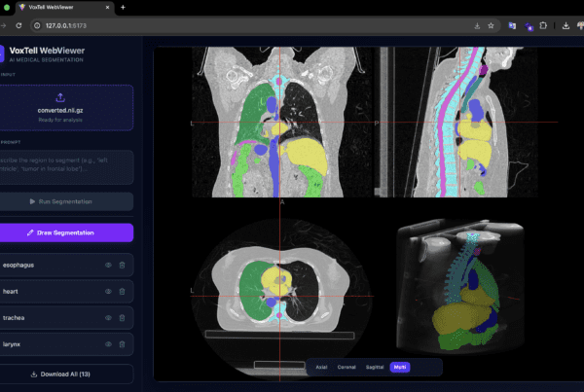Click the Run Segmentation button
The width and height of the screenshot is (584, 392).
[x=66, y=201]
